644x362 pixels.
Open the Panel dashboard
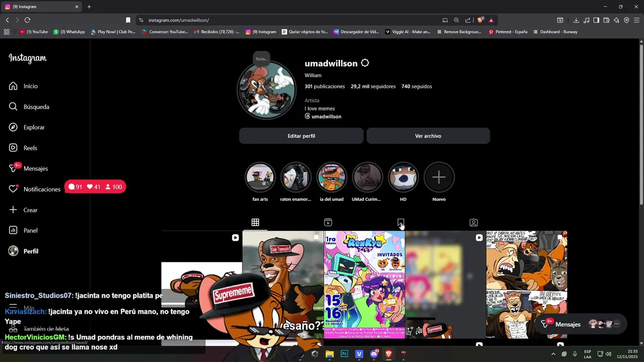coord(24,230)
